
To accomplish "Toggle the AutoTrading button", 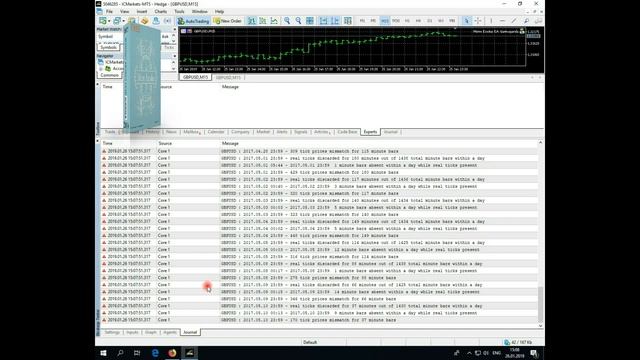I will coord(193,21).
